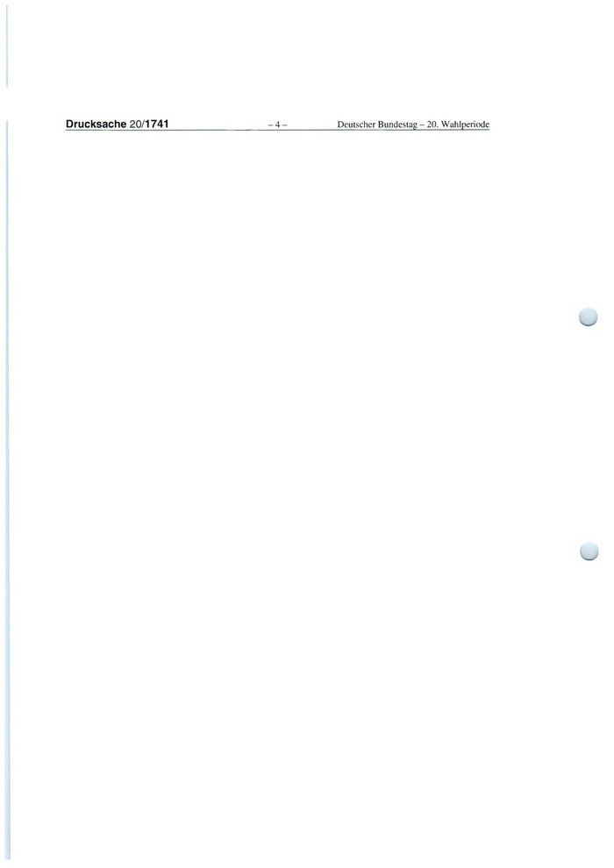Click the word "Bundestag" in the header
The image size is (614, 868).
(397, 125)
